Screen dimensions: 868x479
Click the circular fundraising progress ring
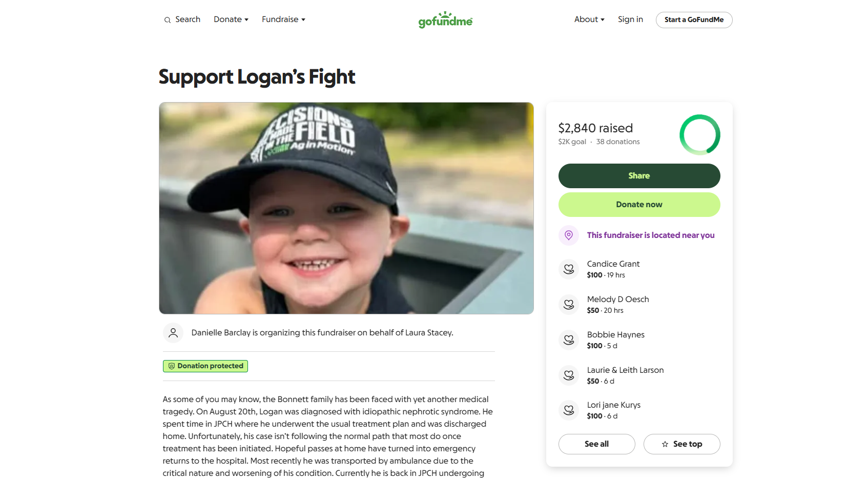[700, 135]
